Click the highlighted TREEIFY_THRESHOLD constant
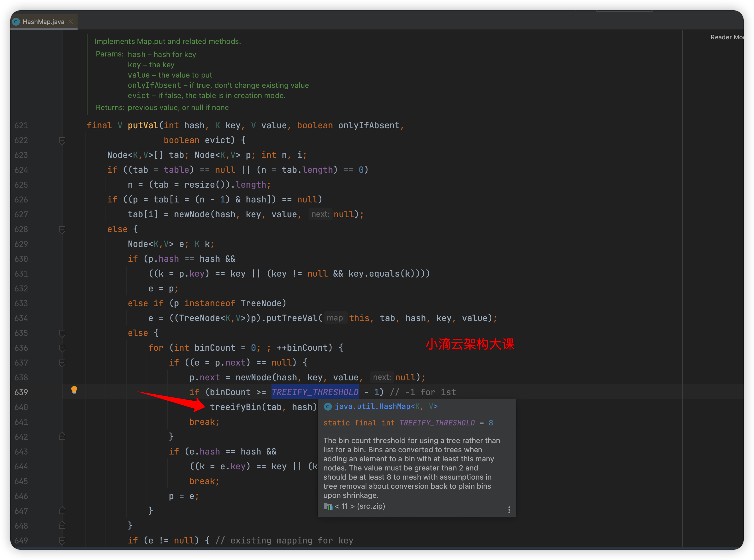 click(315, 392)
